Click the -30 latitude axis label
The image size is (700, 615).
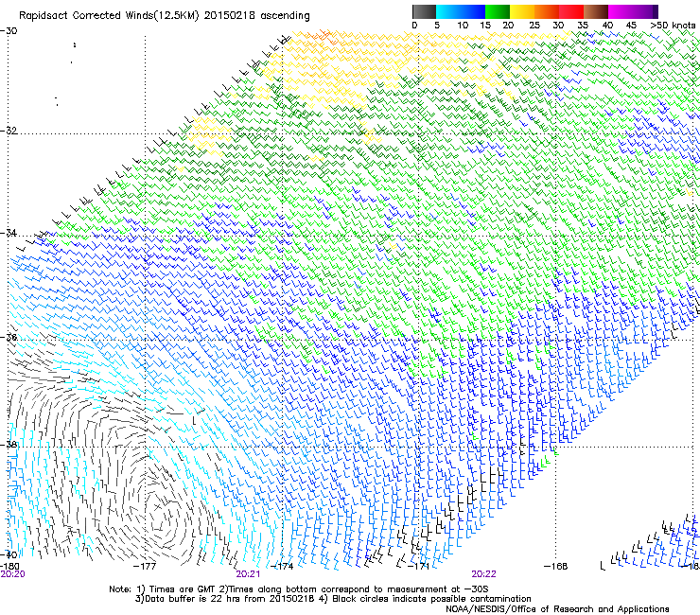tap(9, 31)
